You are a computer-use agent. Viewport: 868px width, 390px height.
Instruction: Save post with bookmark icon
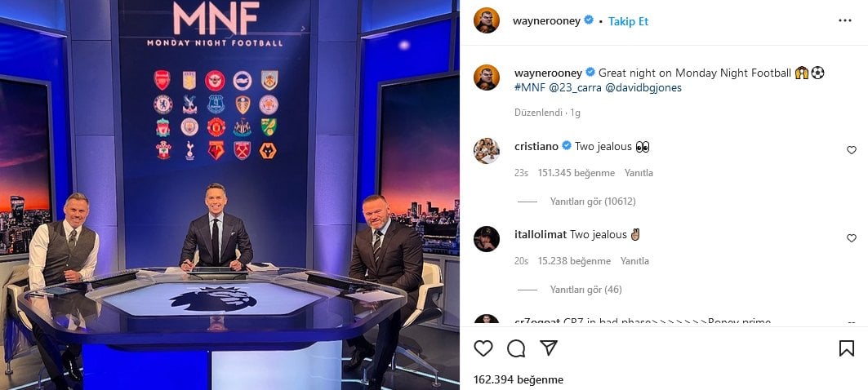(847, 348)
